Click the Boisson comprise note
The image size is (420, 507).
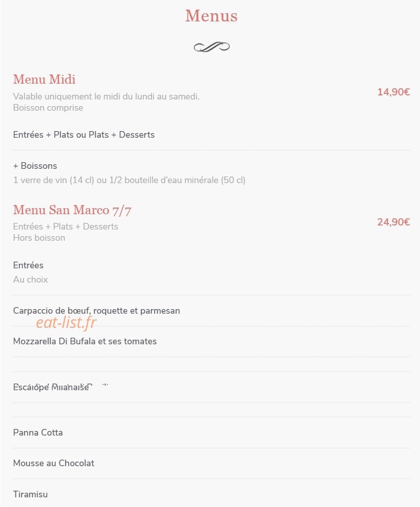(x=48, y=108)
